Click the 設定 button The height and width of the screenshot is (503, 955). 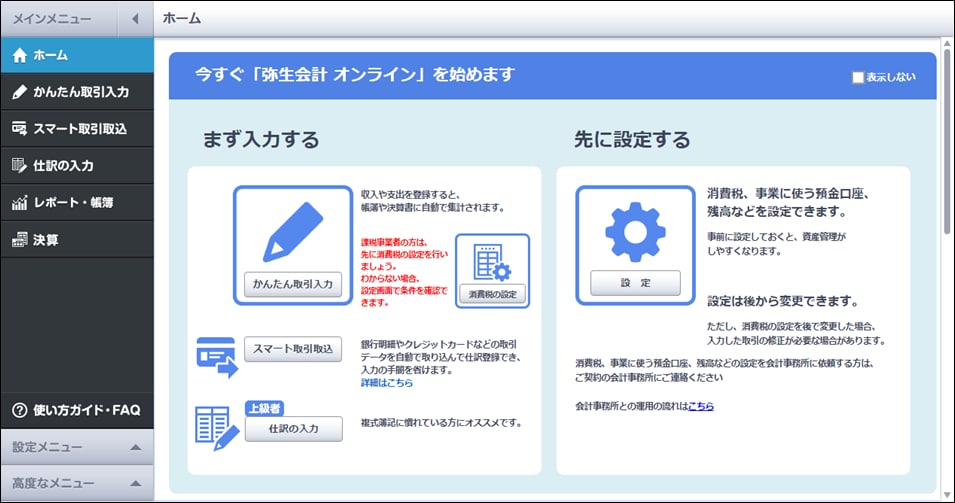coord(635,283)
